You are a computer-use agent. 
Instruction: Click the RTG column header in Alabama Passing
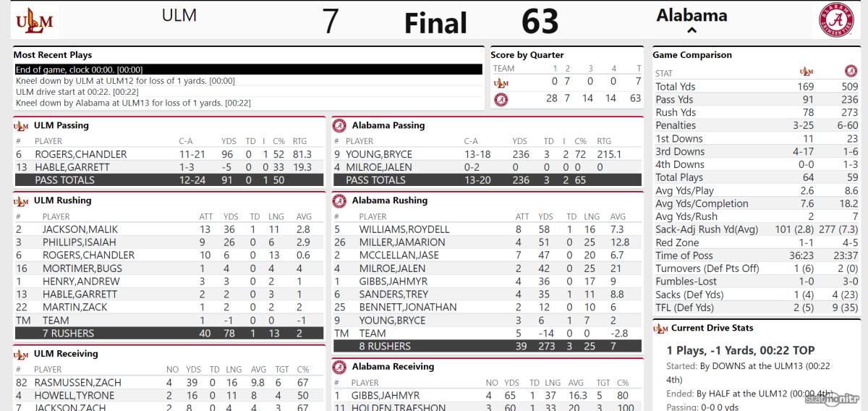click(x=604, y=141)
